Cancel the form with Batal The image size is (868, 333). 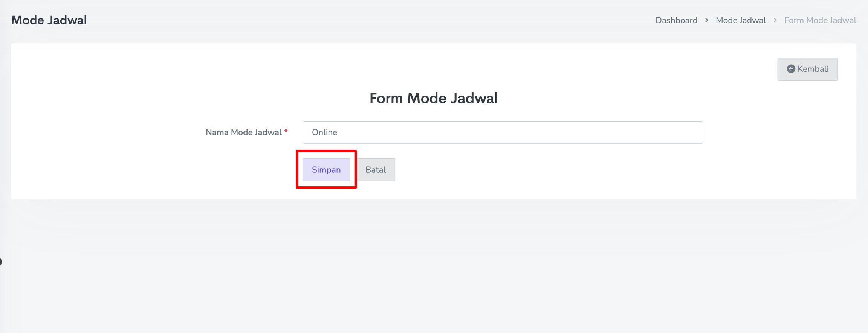point(376,170)
